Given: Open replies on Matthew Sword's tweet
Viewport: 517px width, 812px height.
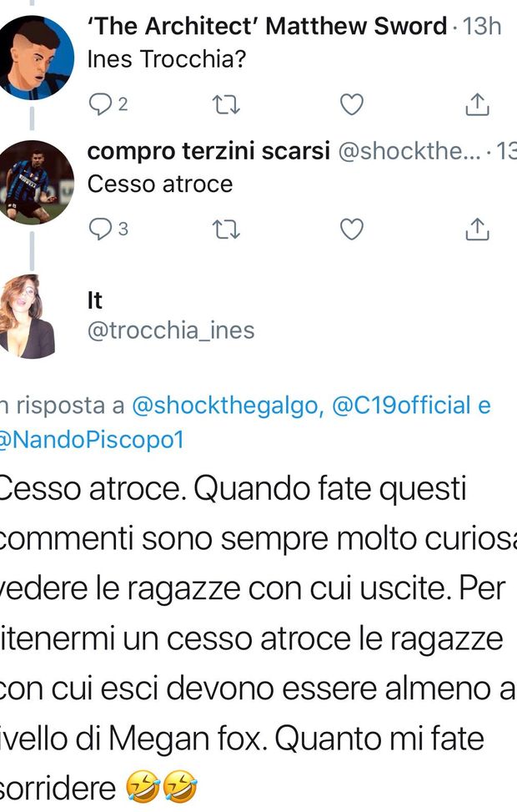Looking at the screenshot, I should coord(108,104).
